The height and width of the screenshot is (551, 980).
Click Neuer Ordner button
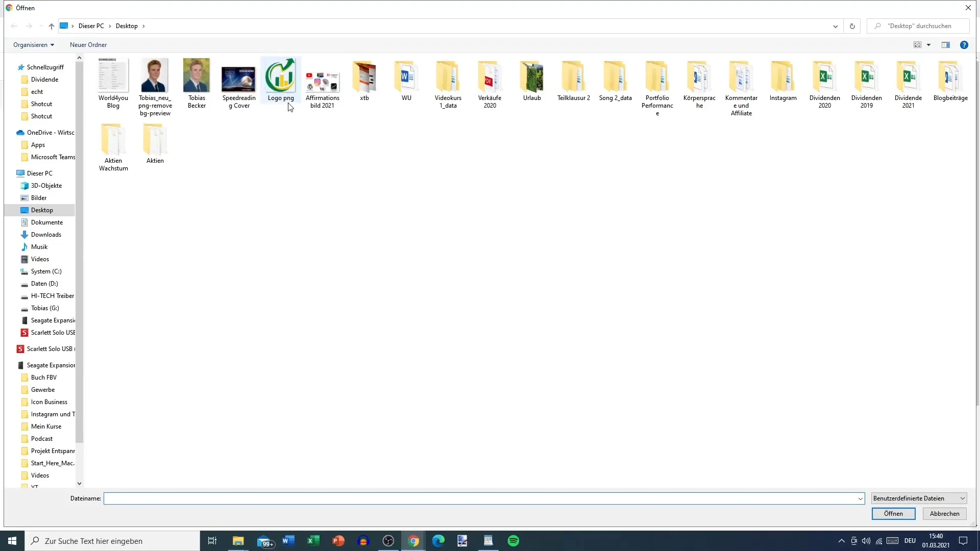88,44
